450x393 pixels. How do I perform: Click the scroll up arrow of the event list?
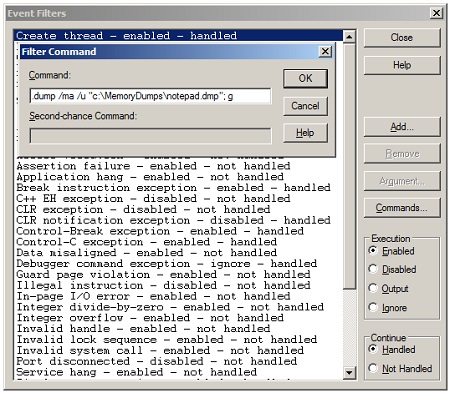tap(349, 36)
